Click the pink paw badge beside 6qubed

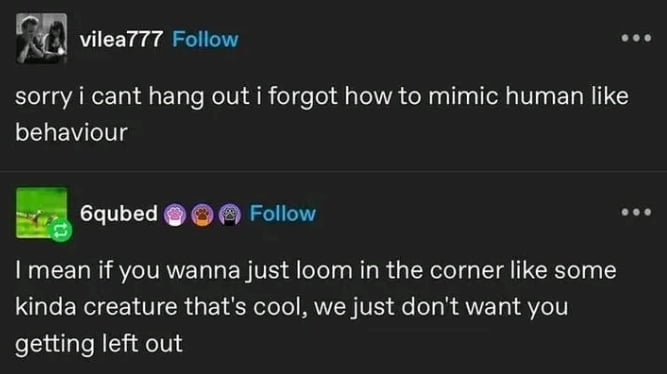coord(175,214)
